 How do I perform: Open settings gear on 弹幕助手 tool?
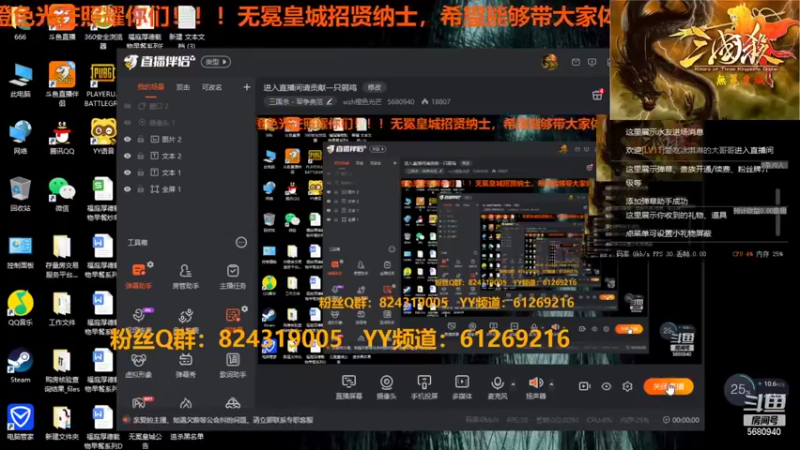point(151,264)
